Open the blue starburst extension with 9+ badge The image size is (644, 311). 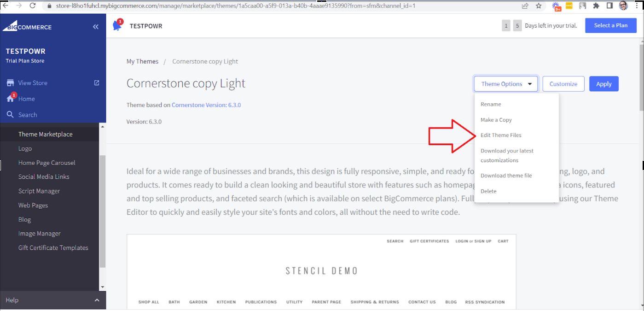coord(557,6)
